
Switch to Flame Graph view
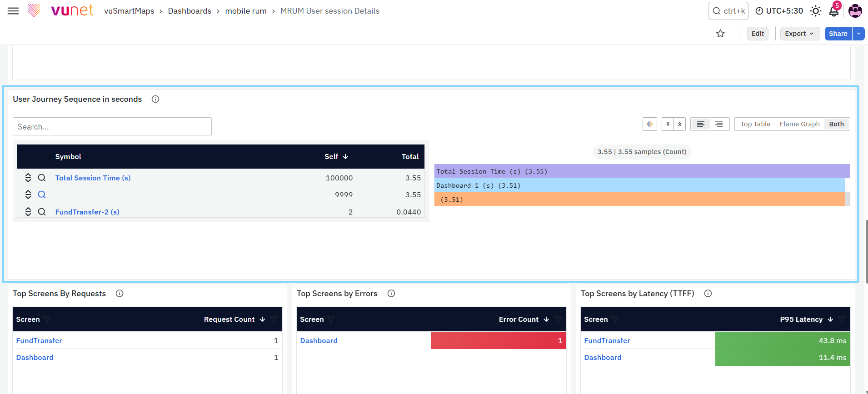coord(799,124)
